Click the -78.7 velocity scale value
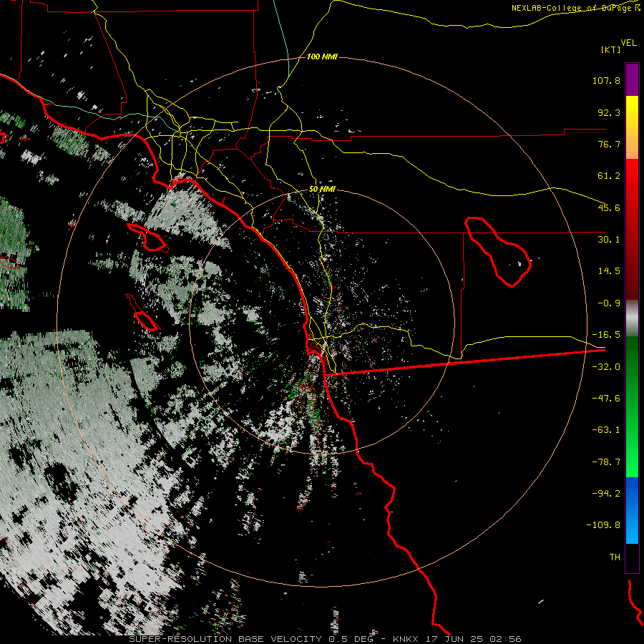 (606, 462)
